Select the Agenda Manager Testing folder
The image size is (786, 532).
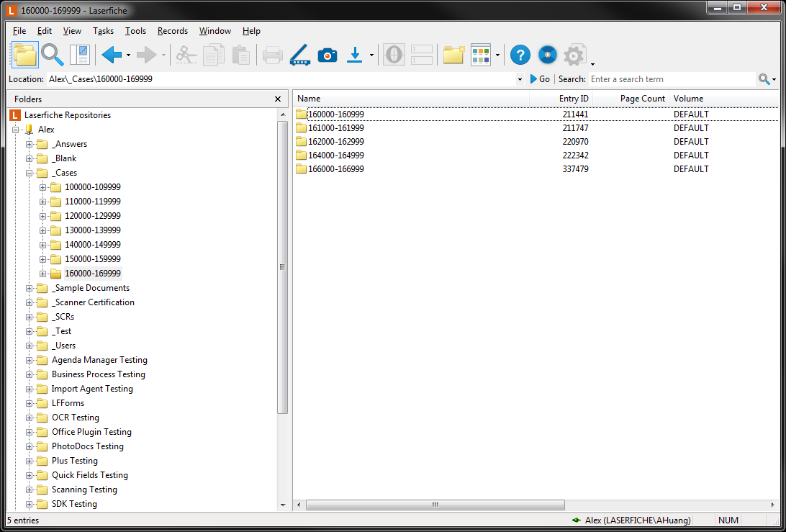point(99,360)
